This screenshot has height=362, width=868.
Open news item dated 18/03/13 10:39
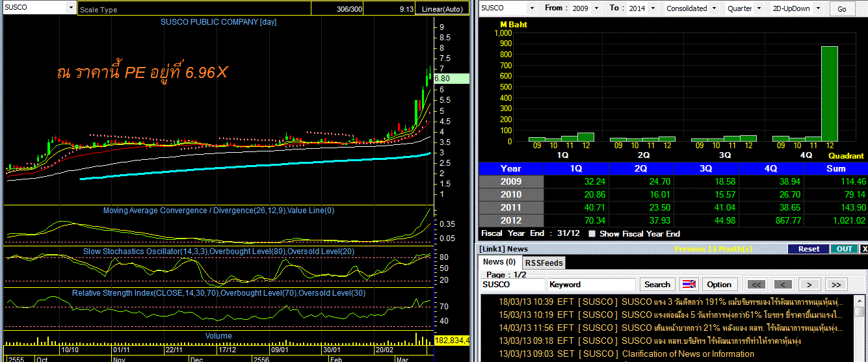click(670, 302)
